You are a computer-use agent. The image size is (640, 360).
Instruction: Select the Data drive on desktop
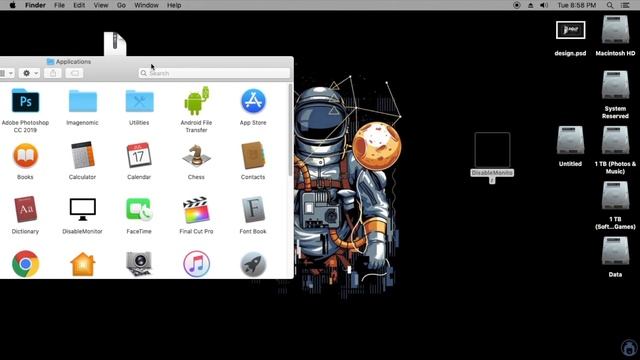[x=615, y=251]
